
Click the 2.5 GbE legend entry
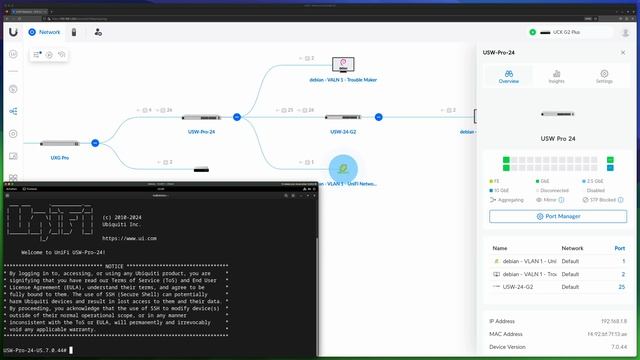point(593,181)
